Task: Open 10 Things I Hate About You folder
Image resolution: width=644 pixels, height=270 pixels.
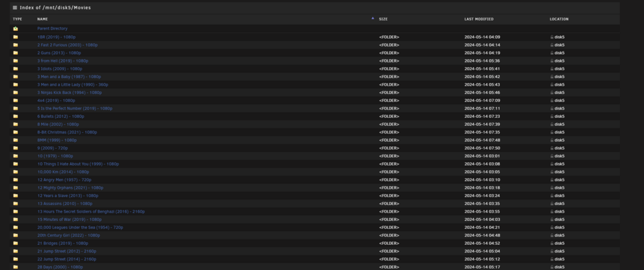Action: coord(78,164)
